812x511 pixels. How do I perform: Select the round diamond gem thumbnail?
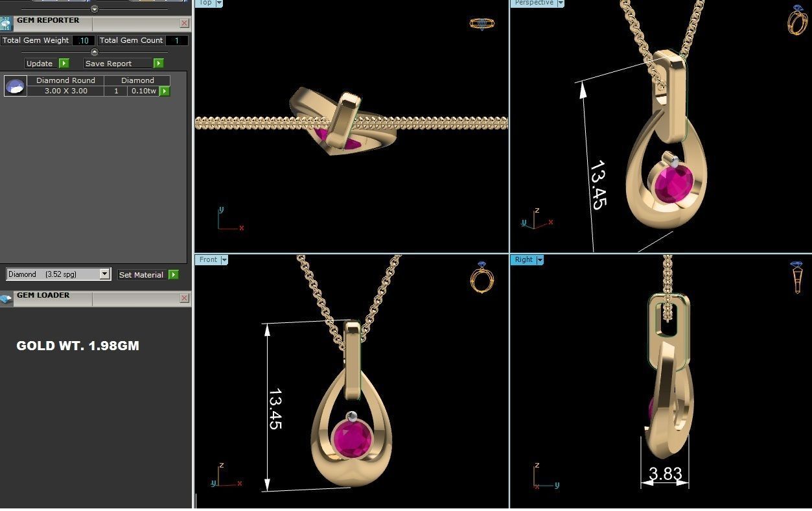[x=15, y=86]
